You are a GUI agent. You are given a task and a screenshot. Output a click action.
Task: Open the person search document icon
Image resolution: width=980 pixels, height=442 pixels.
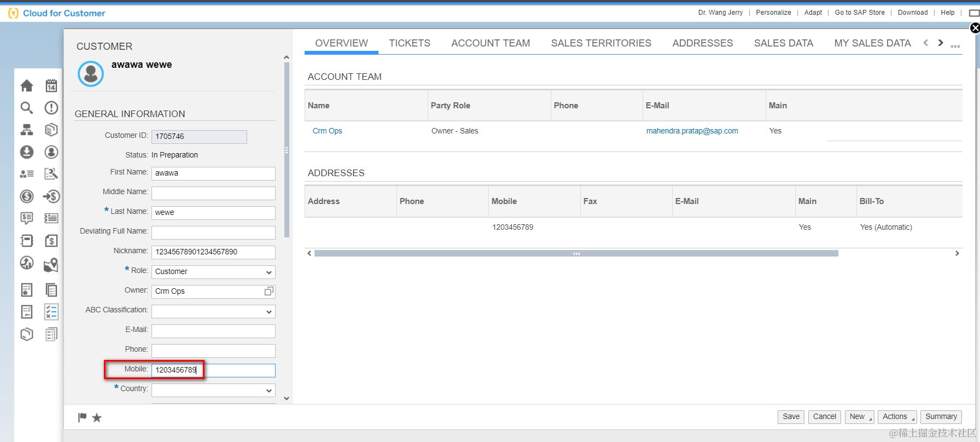tap(51, 174)
